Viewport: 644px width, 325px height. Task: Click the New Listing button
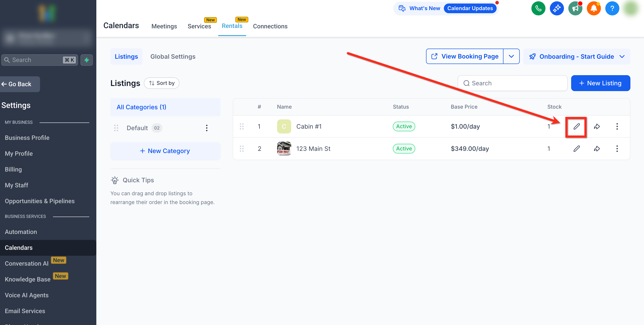point(600,83)
